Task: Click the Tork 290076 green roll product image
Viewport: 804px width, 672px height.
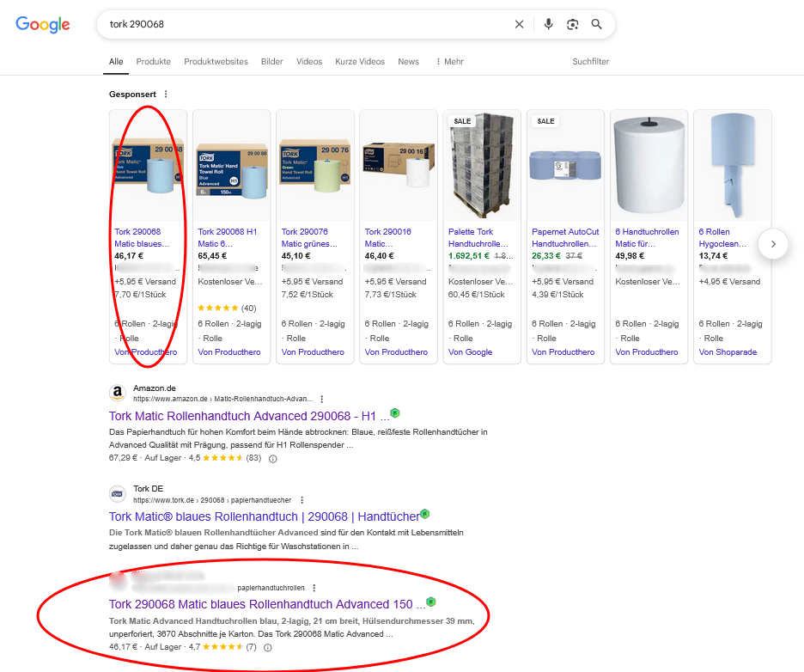Action: 315,165
